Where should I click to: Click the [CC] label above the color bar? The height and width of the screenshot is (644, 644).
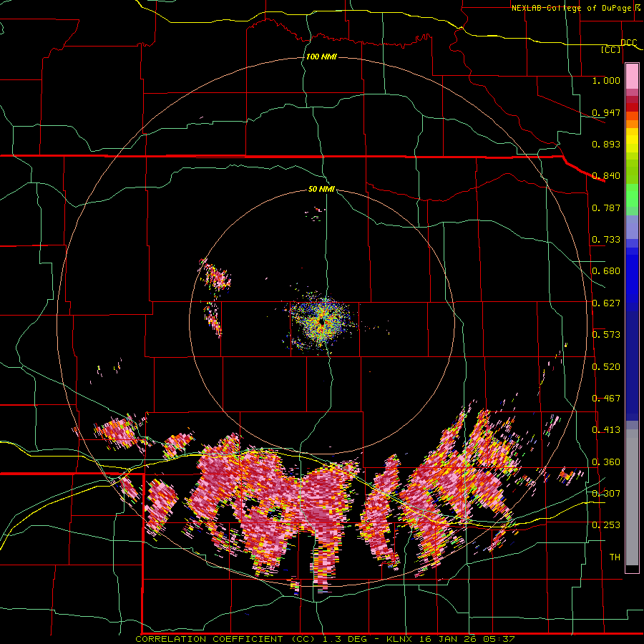click(611, 50)
